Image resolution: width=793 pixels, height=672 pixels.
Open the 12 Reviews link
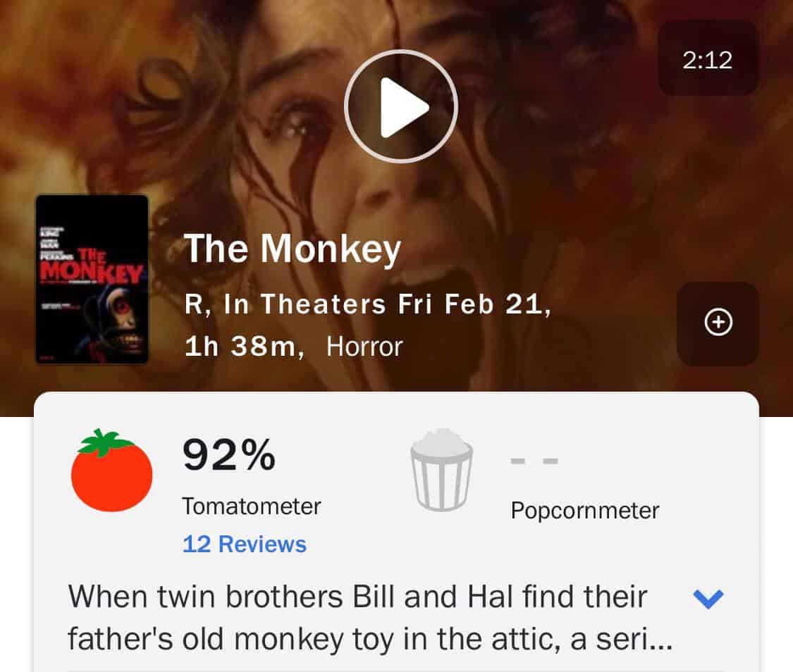[245, 545]
